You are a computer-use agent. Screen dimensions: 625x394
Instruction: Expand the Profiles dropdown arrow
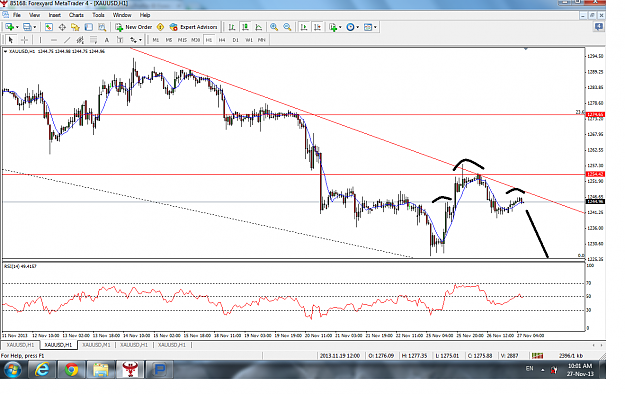(35, 27)
